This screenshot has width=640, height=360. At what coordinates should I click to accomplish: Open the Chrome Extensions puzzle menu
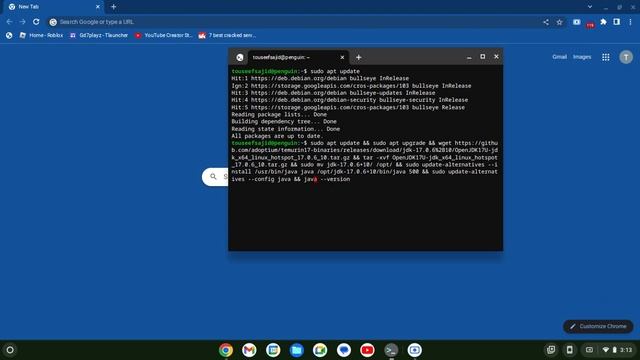[x=603, y=22]
